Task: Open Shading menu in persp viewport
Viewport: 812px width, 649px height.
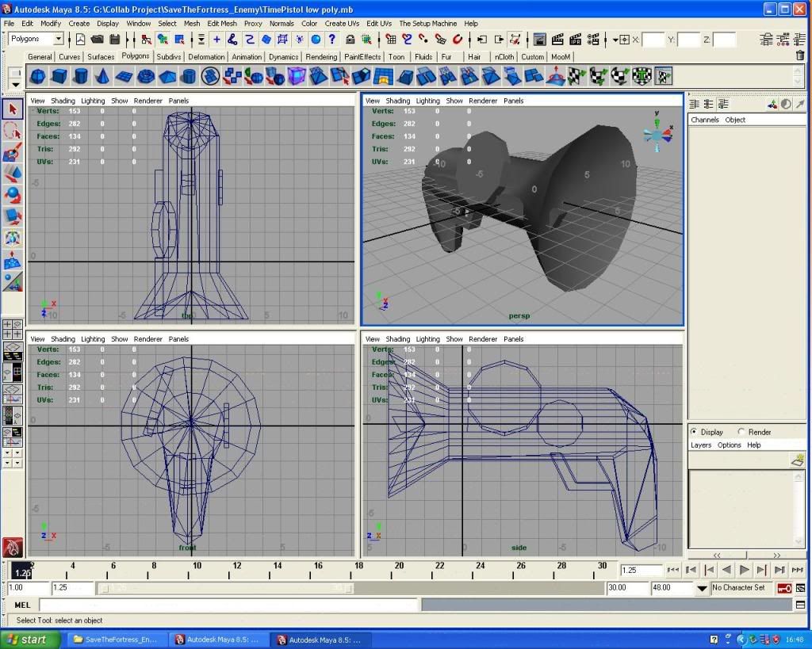Action: point(398,101)
